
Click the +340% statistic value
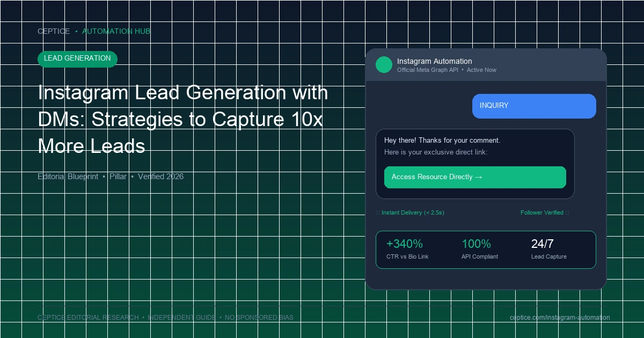405,244
